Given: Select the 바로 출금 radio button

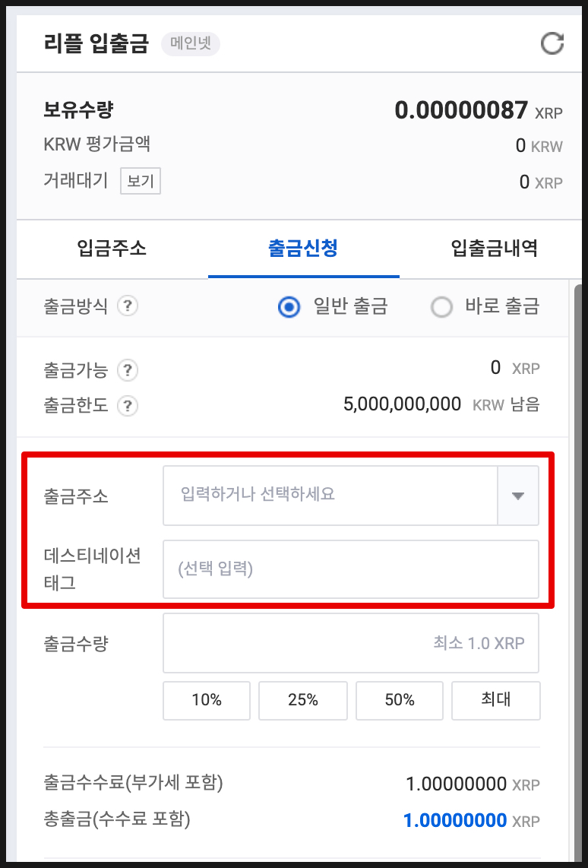Looking at the screenshot, I should tap(441, 306).
